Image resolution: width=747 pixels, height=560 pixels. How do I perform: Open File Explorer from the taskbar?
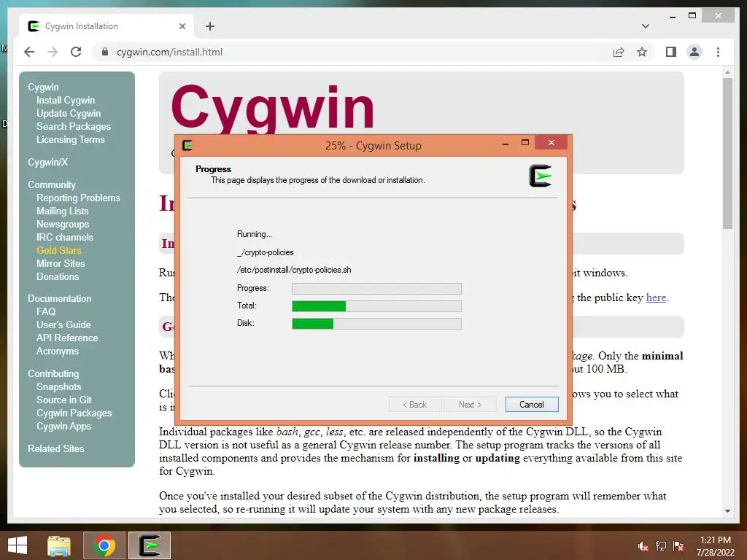(59, 545)
